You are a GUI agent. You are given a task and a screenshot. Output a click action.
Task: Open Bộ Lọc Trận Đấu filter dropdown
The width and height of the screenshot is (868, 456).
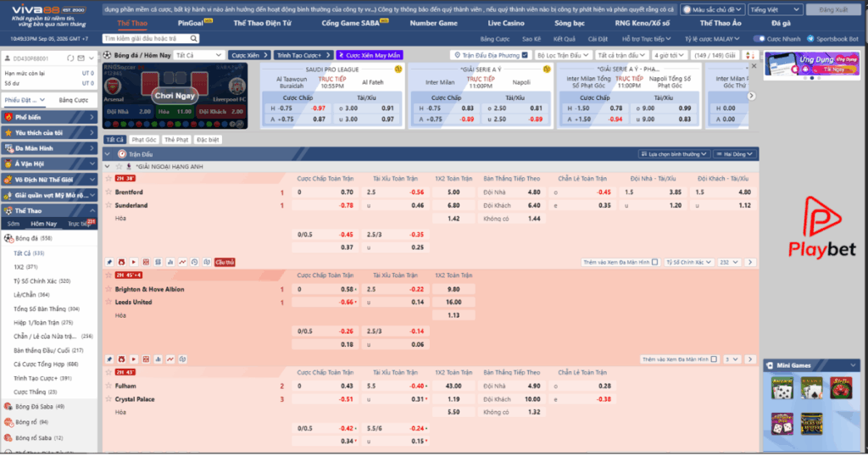(x=563, y=55)
